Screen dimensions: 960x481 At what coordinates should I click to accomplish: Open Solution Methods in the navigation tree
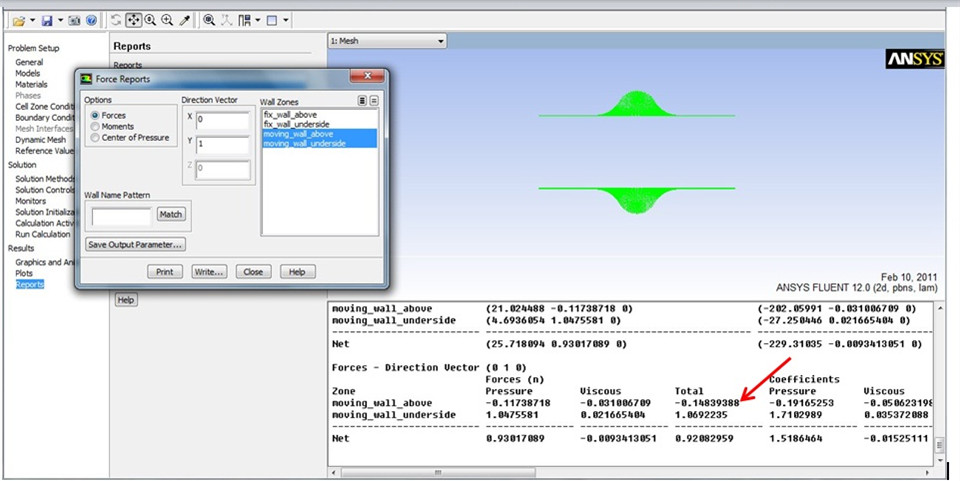tap(44, 179)
